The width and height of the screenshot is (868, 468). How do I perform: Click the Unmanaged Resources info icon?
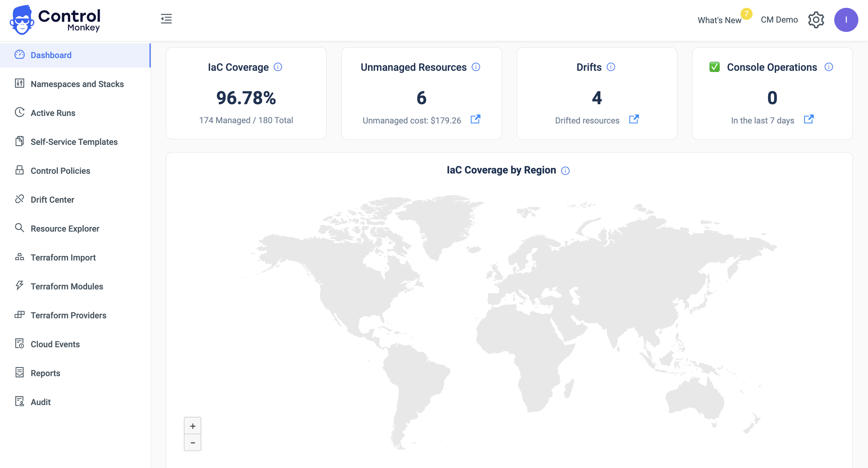(476, 67)
